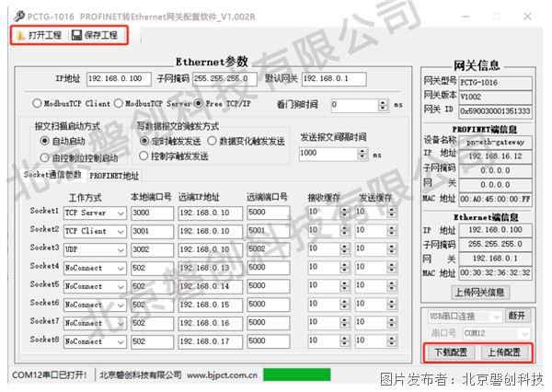Save project via 保存工程 button

pyautogui.click(x=95, y=35)
